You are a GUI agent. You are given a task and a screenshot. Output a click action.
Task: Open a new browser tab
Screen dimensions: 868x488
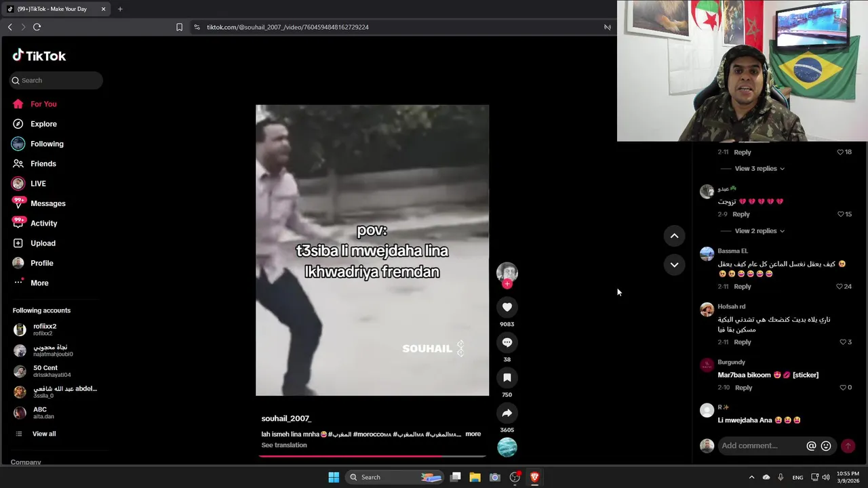point(120,9)
